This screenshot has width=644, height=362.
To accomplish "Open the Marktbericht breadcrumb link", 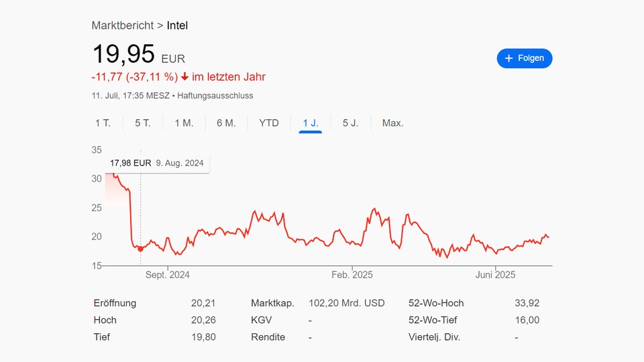I will 122,25.
